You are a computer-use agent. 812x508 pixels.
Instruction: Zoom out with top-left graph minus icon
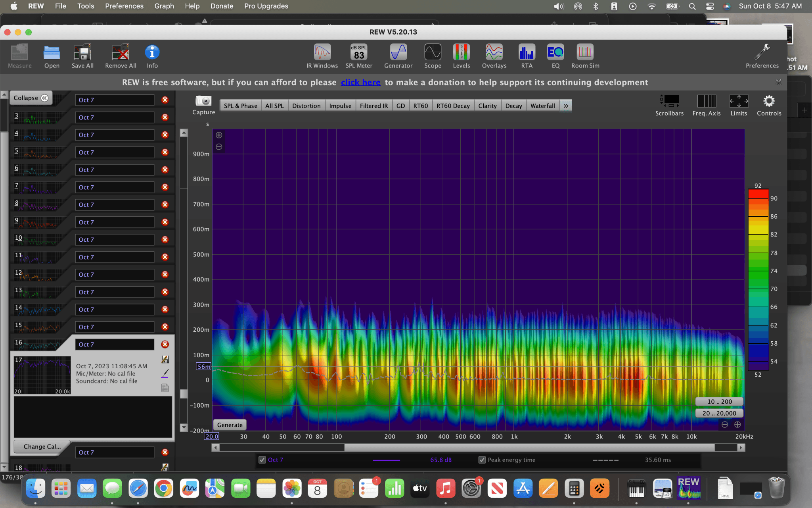(x=219, y=147)
